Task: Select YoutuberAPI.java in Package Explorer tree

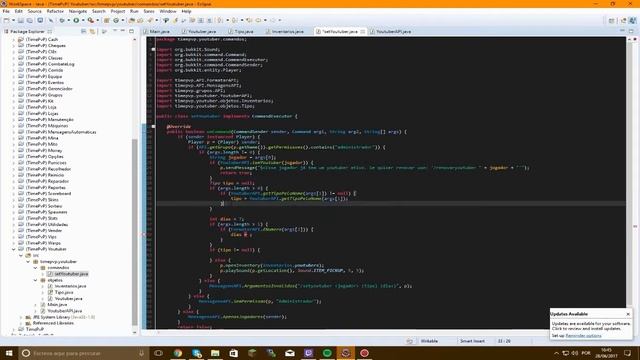Action: pos(64,311)
